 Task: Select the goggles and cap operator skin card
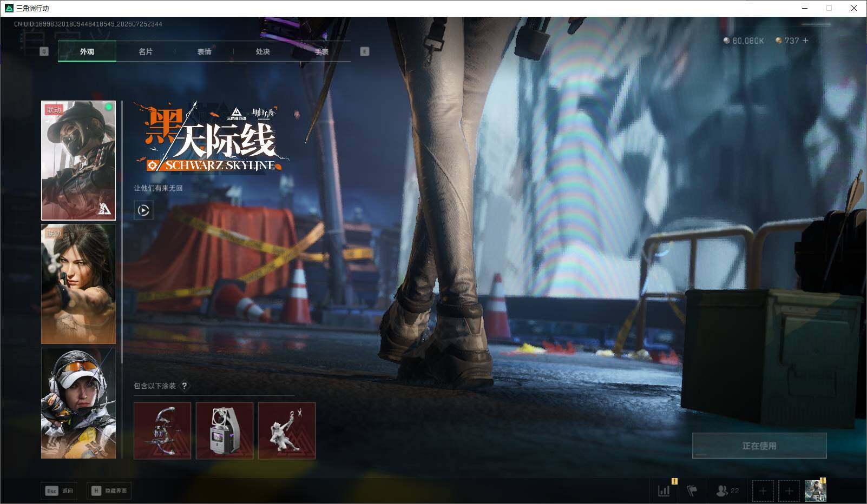(x=78, y=403)
